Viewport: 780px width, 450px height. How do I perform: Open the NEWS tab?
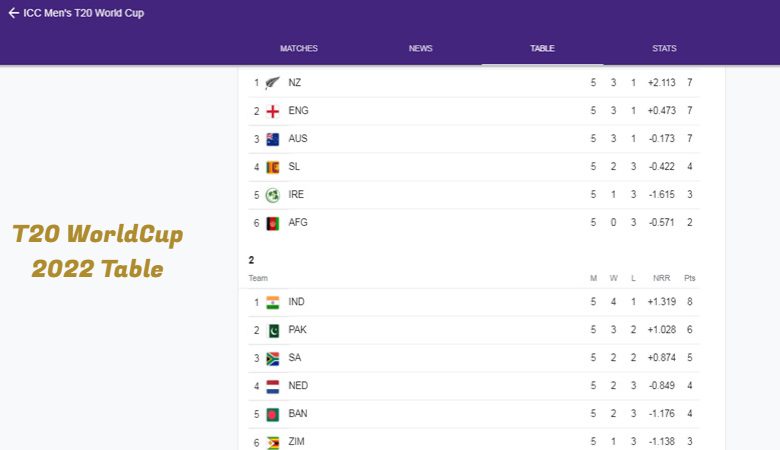click(420, 48)
